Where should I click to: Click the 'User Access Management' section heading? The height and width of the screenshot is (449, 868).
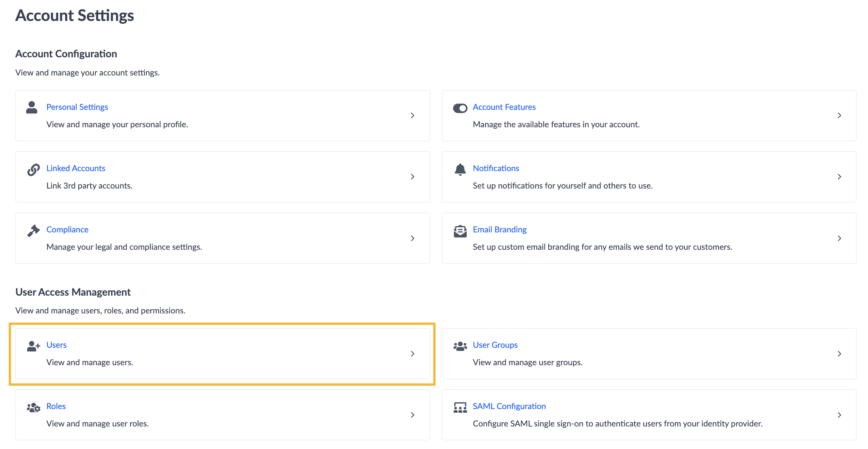coord(73,292)
